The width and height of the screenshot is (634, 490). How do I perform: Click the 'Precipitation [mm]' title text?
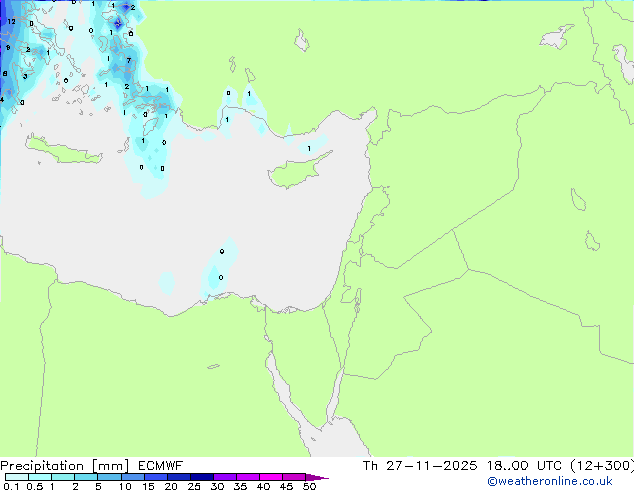65,466
